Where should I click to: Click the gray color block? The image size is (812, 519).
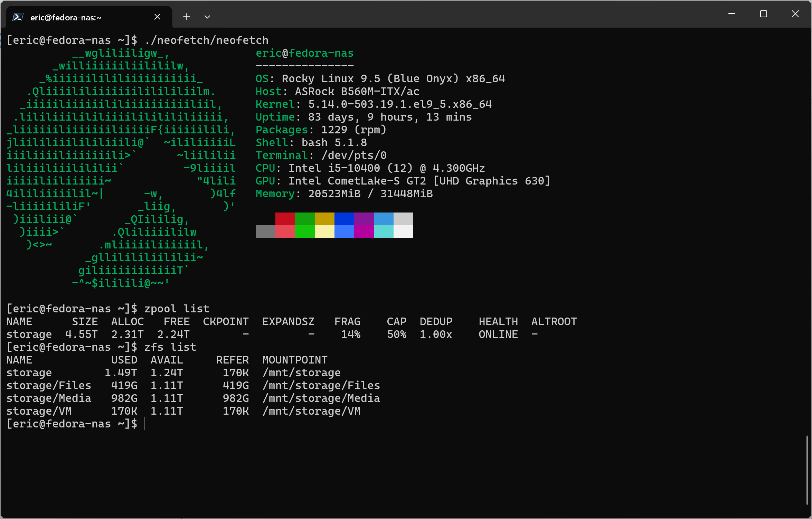[265, 232]
